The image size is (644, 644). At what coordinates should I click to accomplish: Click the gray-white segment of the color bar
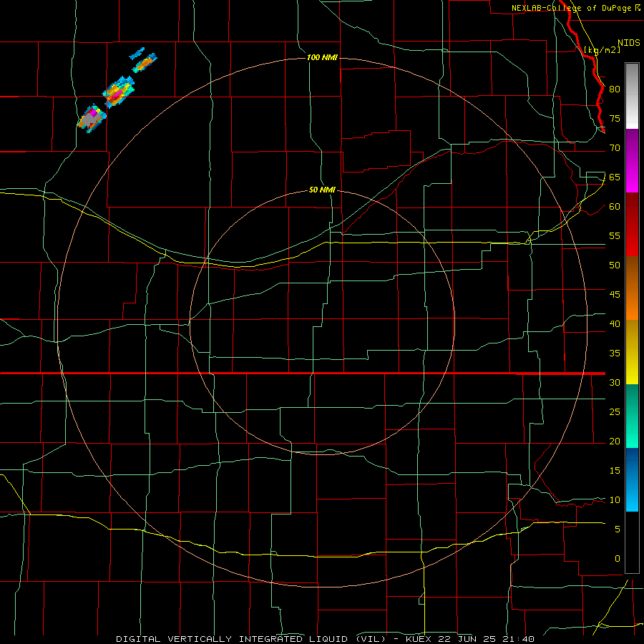coord(632,96)
